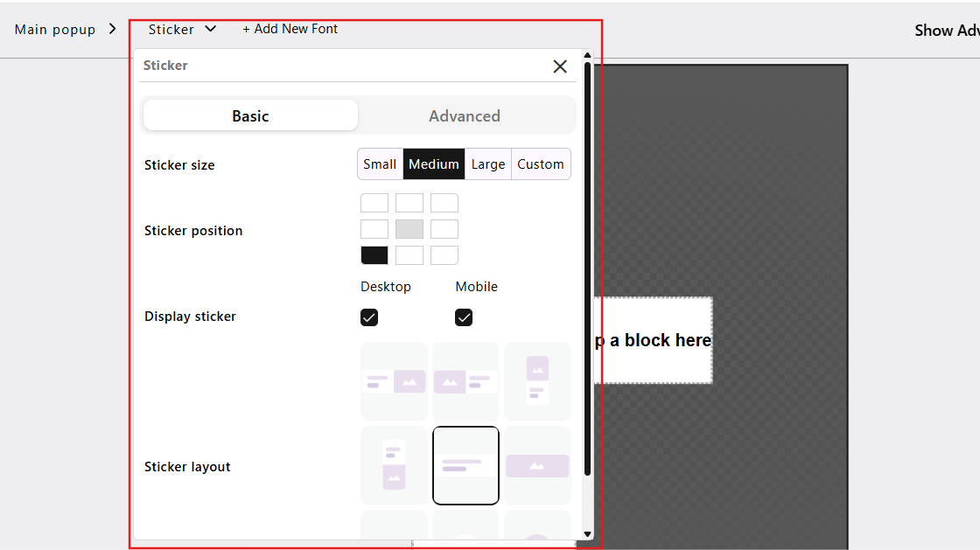
Task: Set sticker position to bottom-right
Action: click(444, 255)
